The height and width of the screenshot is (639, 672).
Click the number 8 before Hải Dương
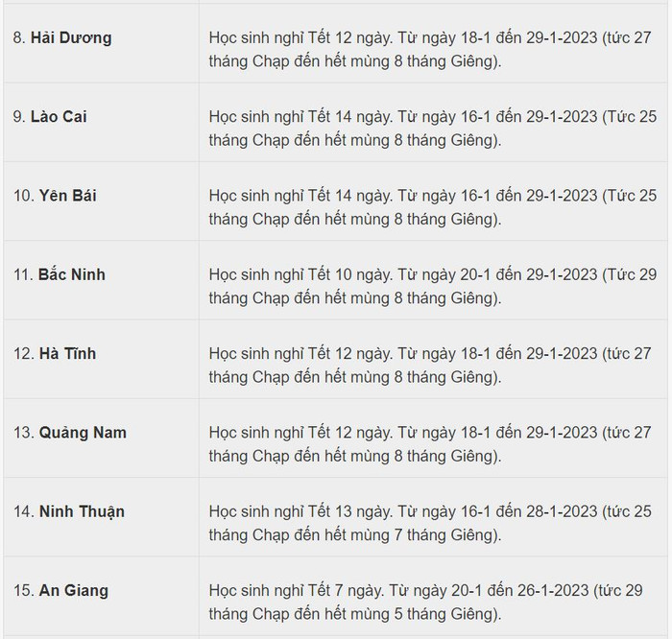[19, 37]
